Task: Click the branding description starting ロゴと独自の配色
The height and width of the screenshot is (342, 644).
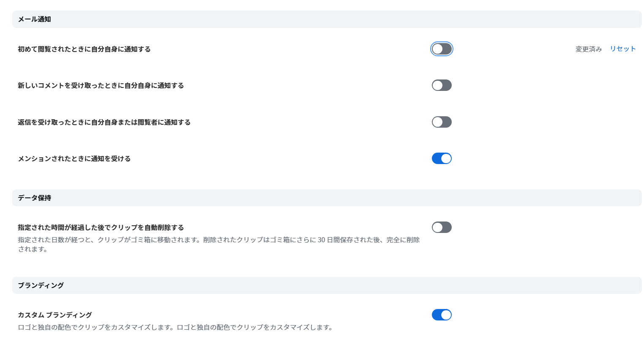Action: (x=175, y=328)
